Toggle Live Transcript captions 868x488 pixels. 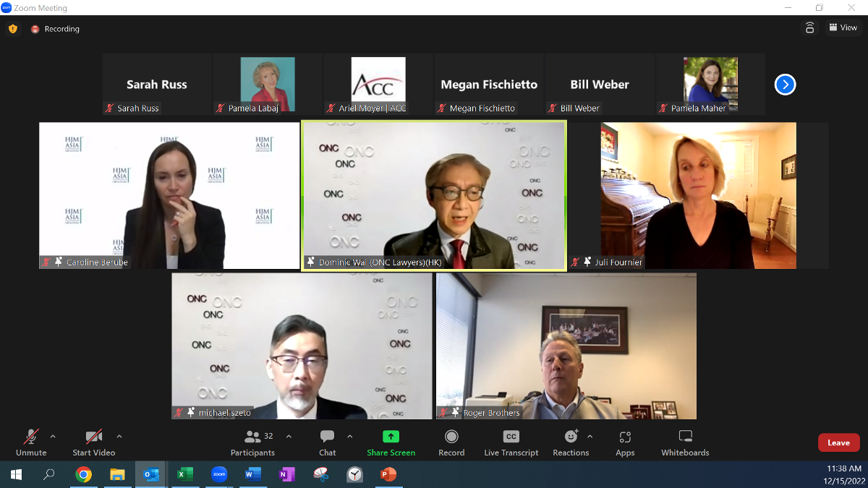(511, 442)
